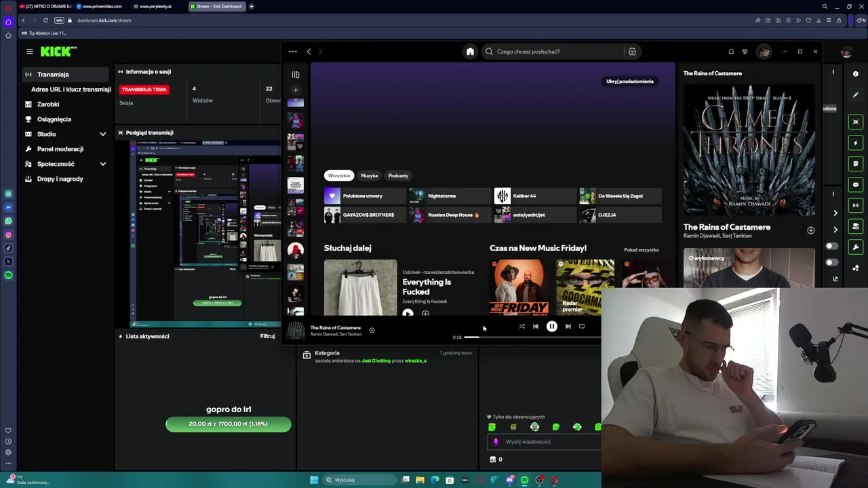Open the Nightstorms shortcut tile

450,196
